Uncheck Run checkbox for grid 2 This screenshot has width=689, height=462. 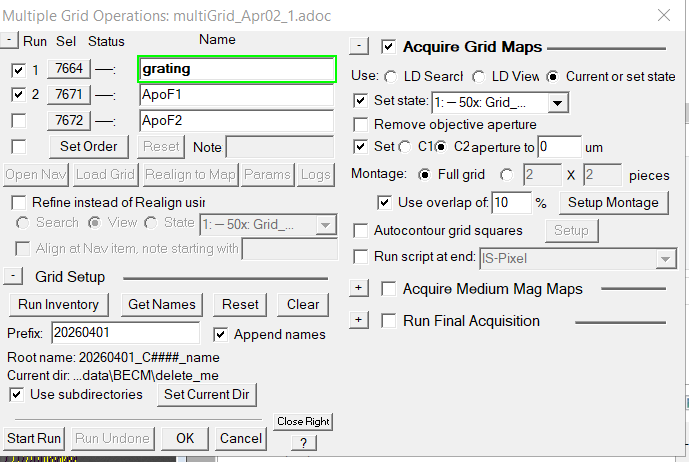18,95
